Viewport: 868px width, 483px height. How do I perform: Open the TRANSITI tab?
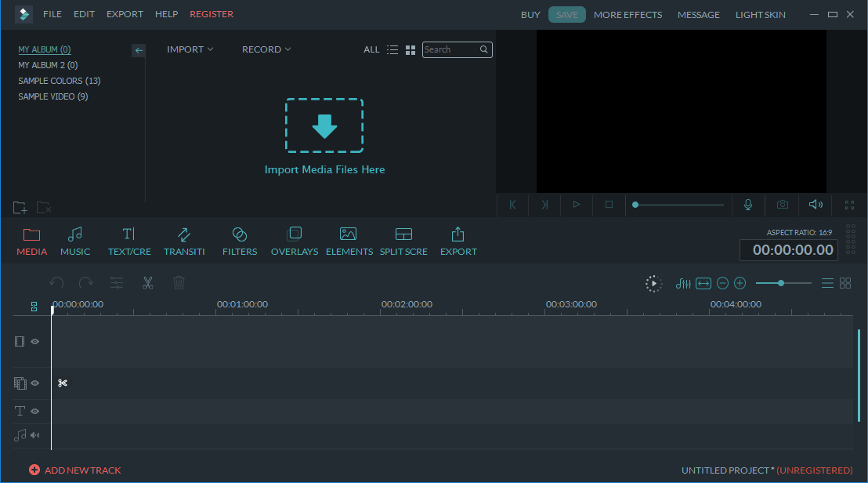click(184, 241)
